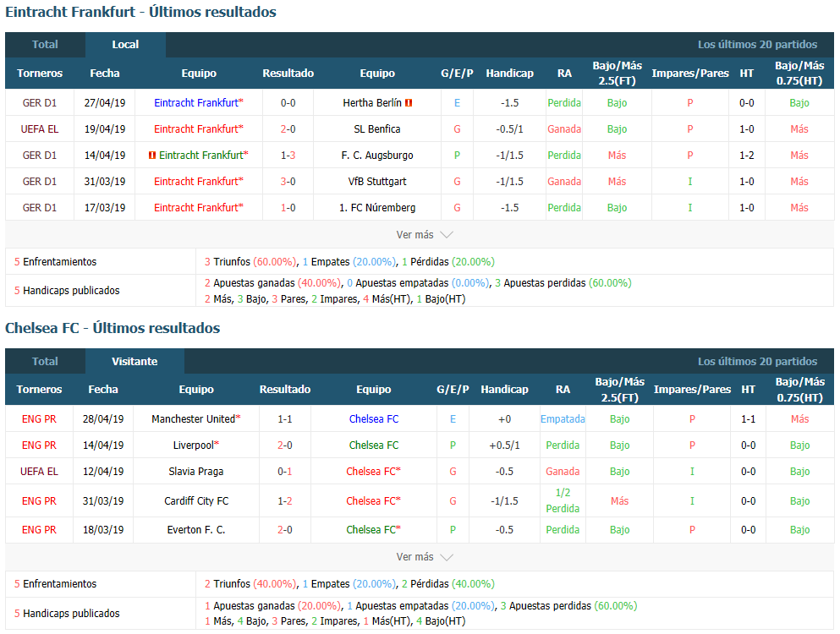
Task: Expand Ver más under Chelsea FC results
Action: [x=425, y=557]
